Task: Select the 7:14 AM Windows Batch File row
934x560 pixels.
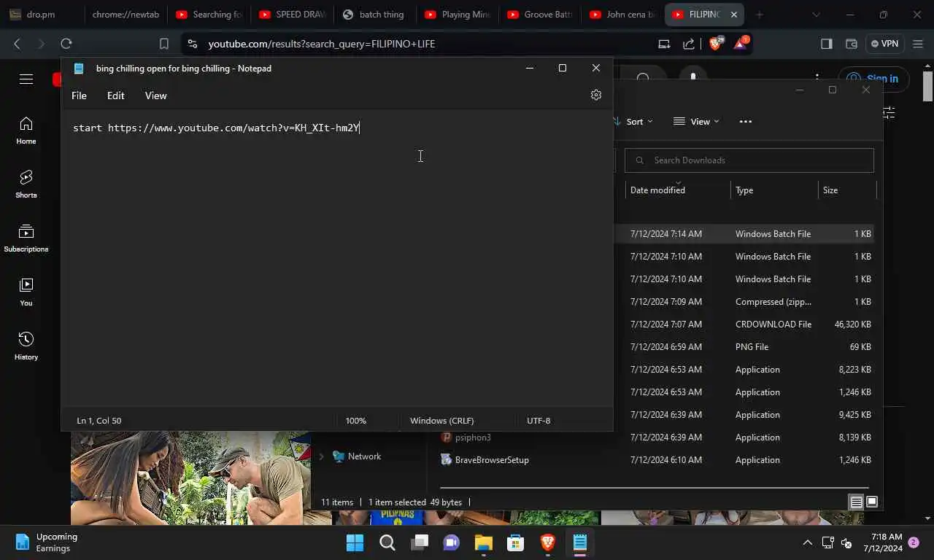Action: tap(744, 234)
